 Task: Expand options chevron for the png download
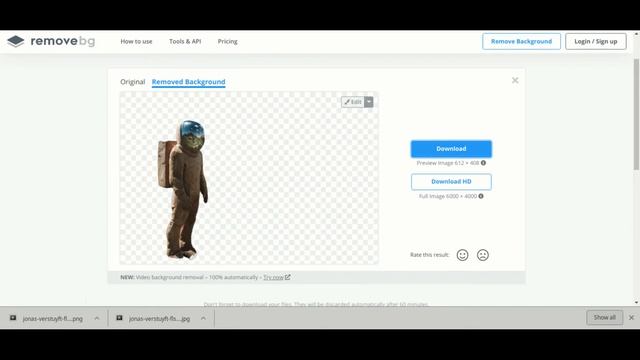pos(97,318)
